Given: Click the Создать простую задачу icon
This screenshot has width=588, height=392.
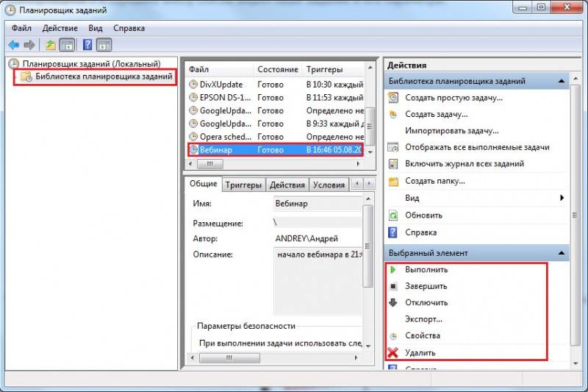Looking at the screenshot, I should [393, 98].
